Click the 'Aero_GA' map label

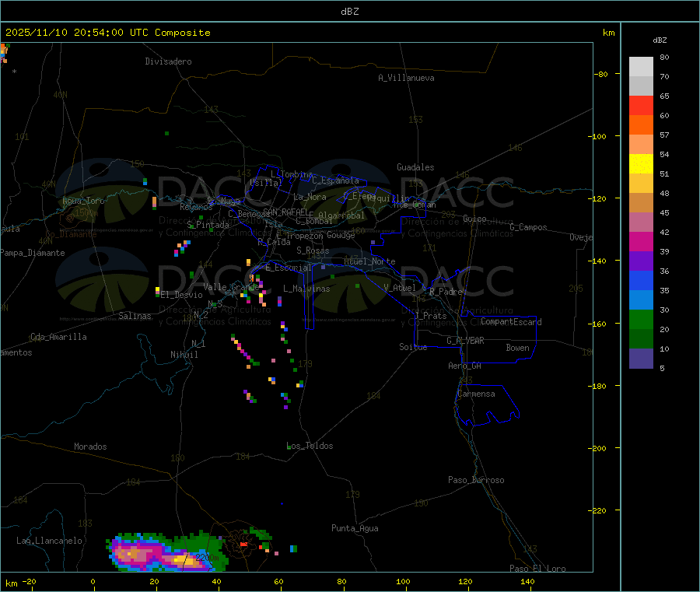tap(465, 366)
